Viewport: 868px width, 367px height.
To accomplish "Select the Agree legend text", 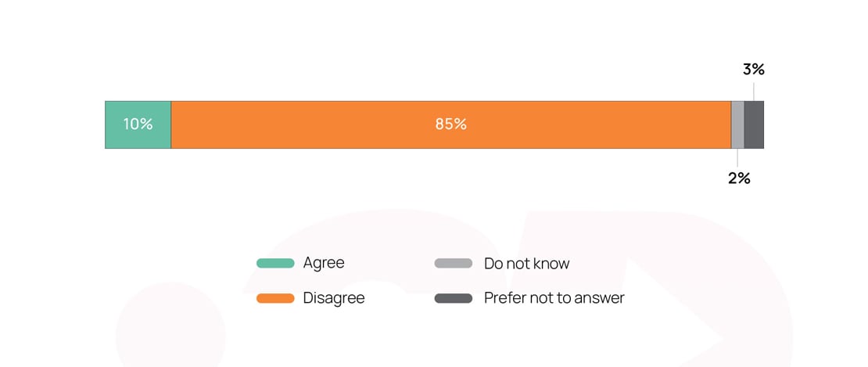I will [324, 264].
